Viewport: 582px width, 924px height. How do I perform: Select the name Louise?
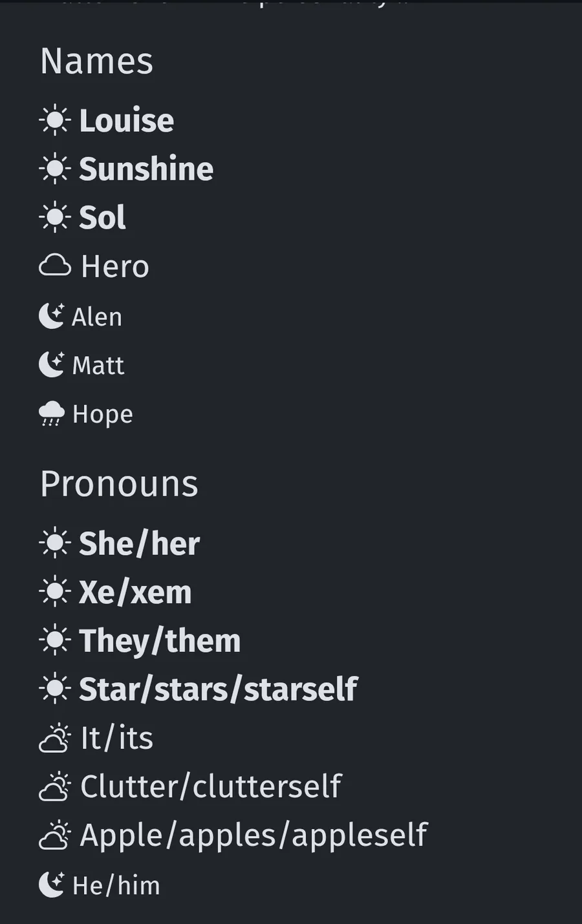[x=127, y=121]
